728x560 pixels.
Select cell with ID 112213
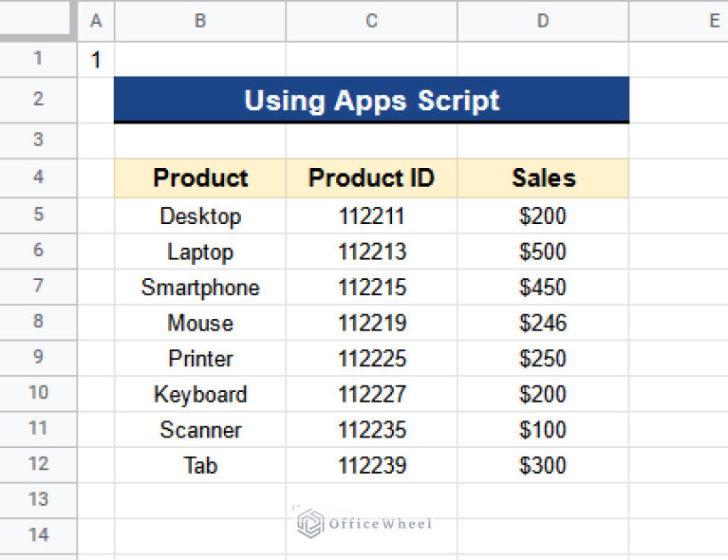pos(371,252)
